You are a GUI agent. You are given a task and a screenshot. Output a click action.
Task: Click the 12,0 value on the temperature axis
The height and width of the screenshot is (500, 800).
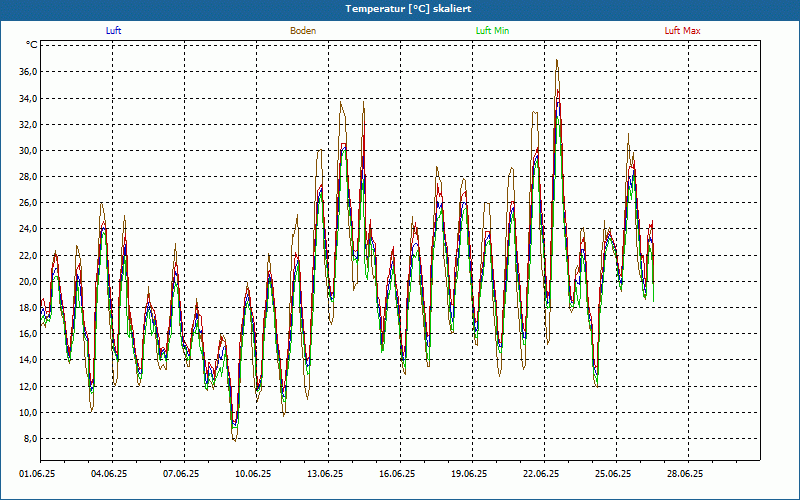[x=28, y=387]
